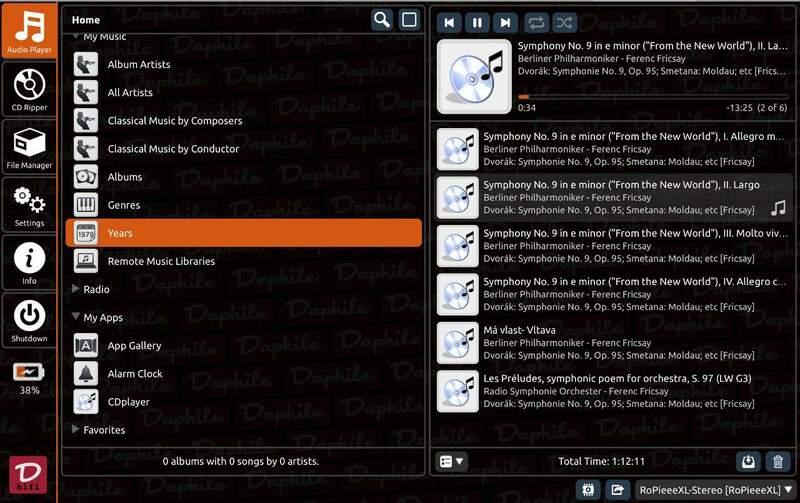Open Genres from My Music list
This screenshot has height=503, width=800.
[x=124, y=205]
